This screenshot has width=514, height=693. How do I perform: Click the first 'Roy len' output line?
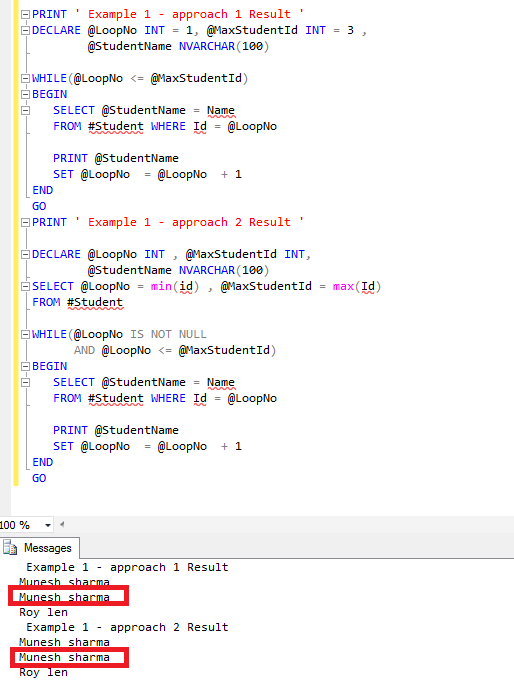click(43, 612)
